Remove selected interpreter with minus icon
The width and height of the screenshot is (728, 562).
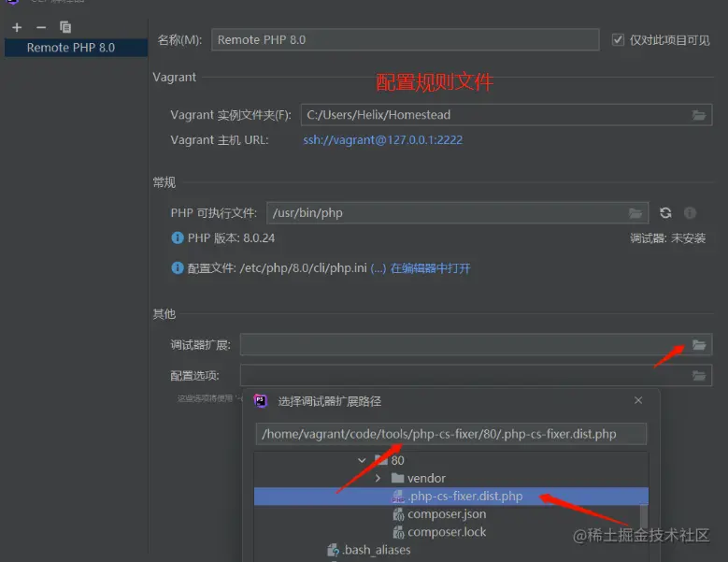41,27
